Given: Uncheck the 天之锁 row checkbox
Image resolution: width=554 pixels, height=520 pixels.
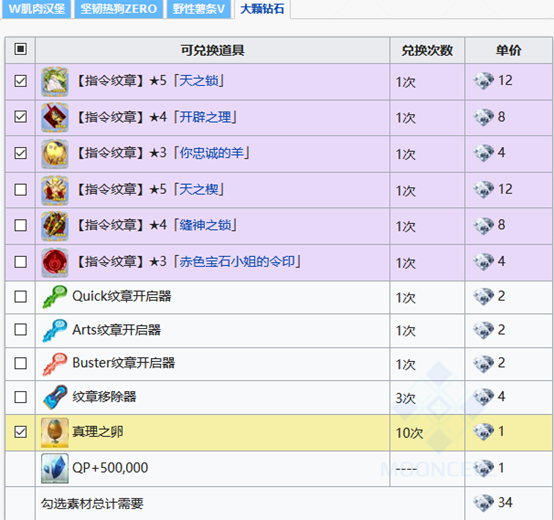Looking at the screenshot, I should (20, 81).
